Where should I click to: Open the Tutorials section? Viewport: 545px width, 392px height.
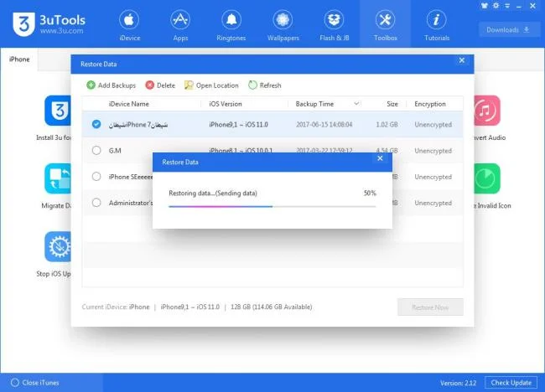coord(437,25)
